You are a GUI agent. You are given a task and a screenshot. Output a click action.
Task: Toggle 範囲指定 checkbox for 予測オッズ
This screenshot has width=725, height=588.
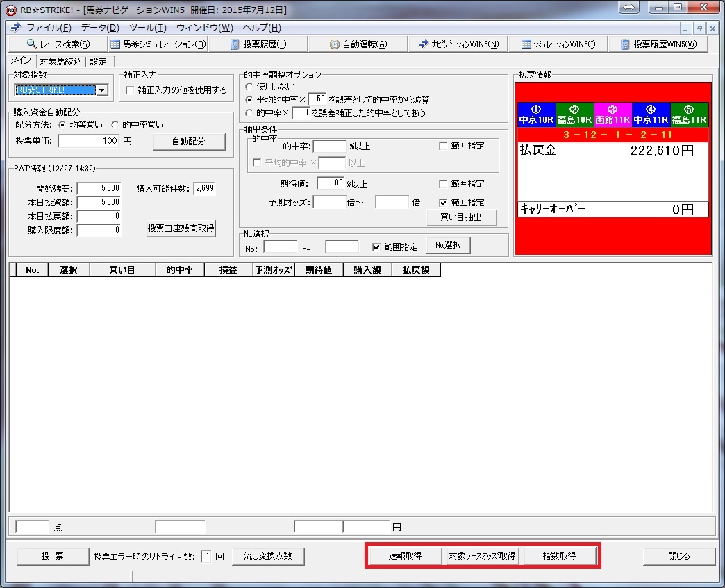[x=443, y=203]
